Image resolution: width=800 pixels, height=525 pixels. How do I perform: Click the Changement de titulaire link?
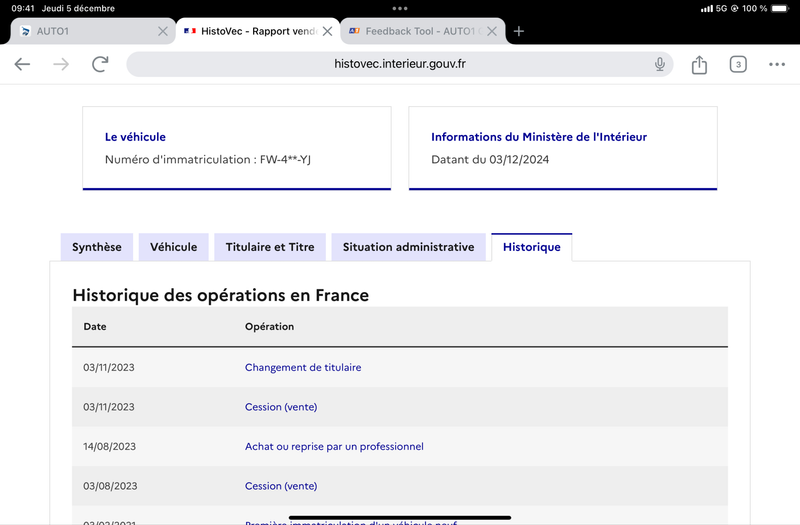click(x=303, y=367)
